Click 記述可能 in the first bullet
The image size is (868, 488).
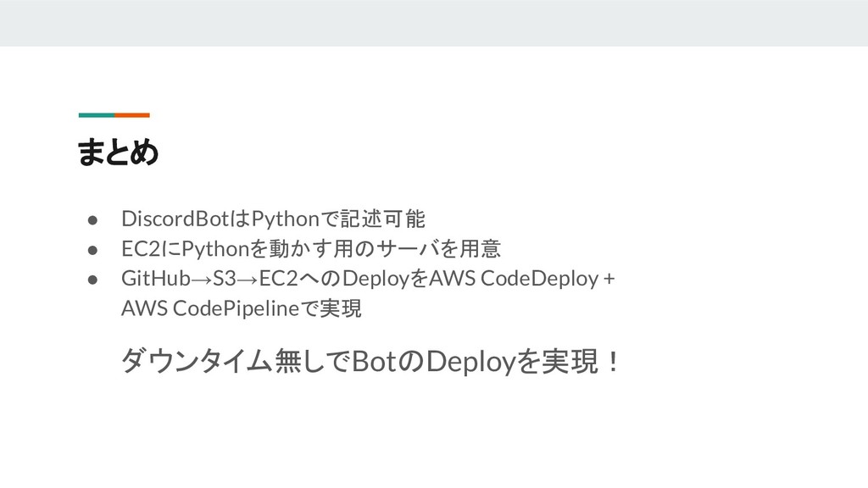point(382,219)
